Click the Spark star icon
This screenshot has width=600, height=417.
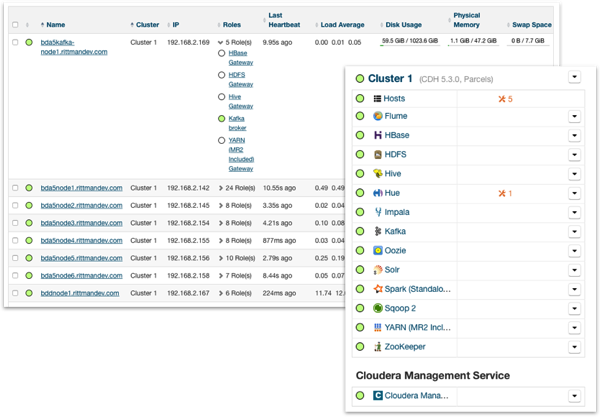point(378,289)
